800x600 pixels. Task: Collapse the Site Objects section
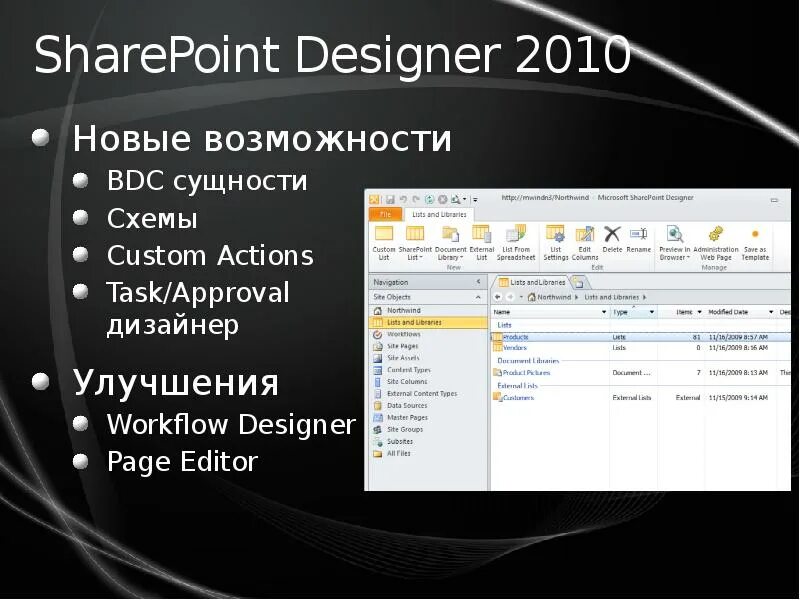[x=478, y=297]
